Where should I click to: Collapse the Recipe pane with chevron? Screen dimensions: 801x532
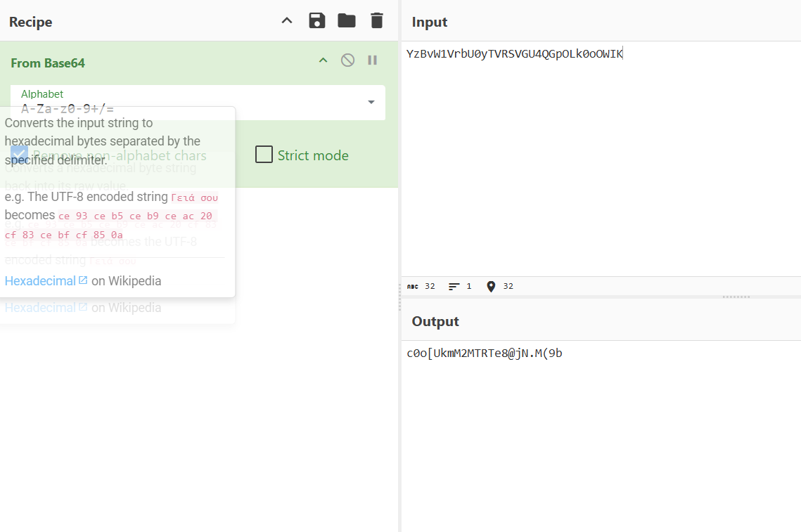[287, 21]
